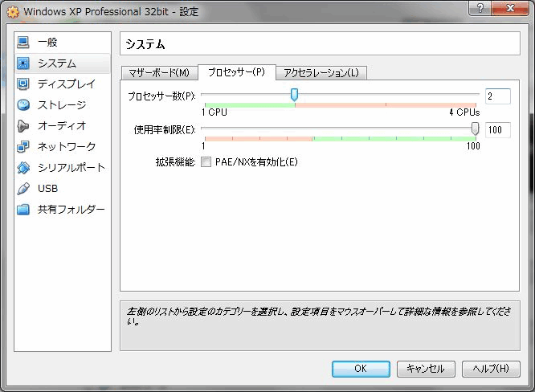The width and height of the screenshot is (535, 392).
Task: Open USB settings label
Action: point(47,188)
